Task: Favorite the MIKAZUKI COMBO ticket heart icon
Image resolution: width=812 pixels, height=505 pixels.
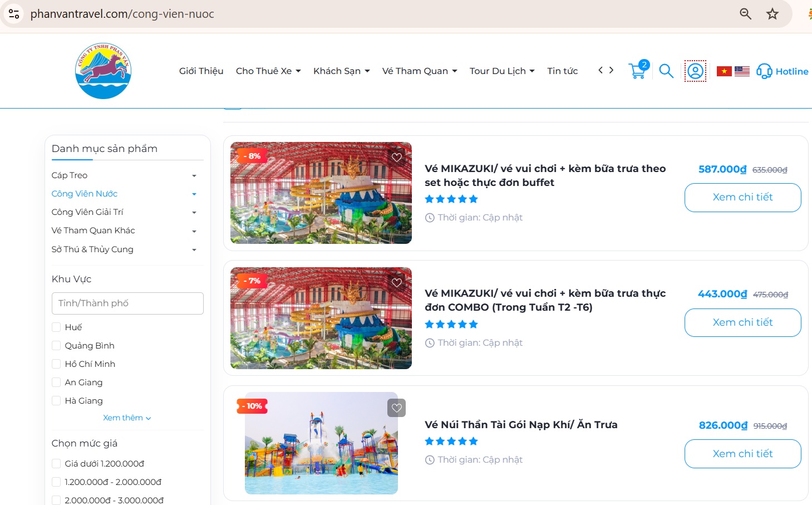Action: tap(397, 282)
